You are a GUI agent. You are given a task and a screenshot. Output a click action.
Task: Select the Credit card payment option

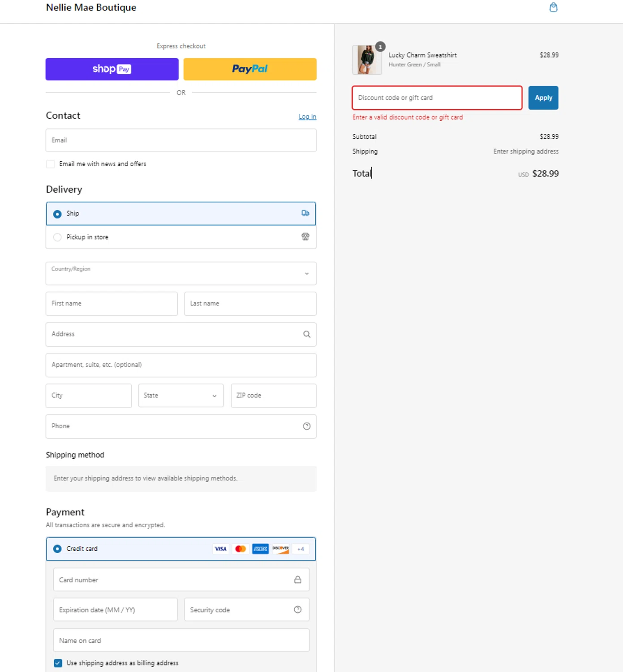pyautogui.click(x=57, y=549)
